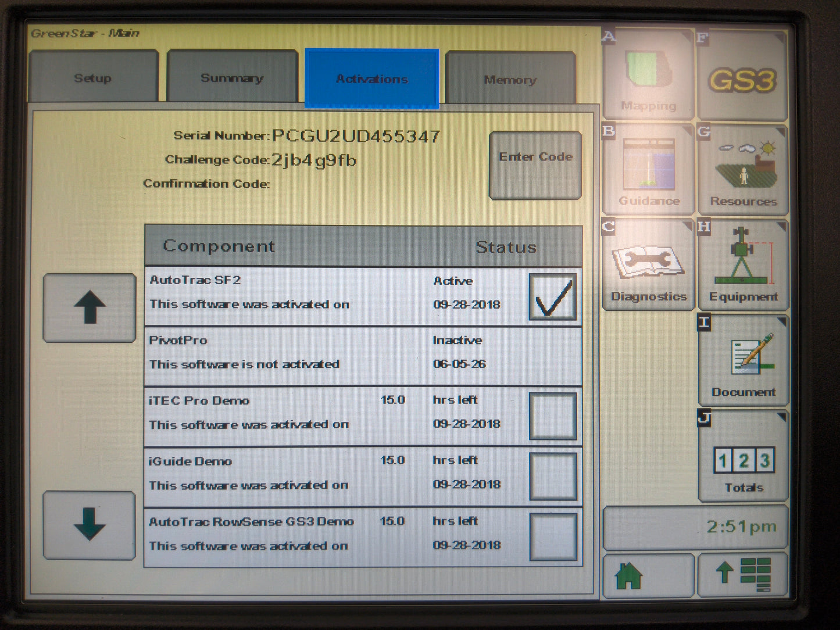The width and height of the screenshot is (840, 630).
Task: Click the serial number PCGU2UD455347
Action: (356, 137)
